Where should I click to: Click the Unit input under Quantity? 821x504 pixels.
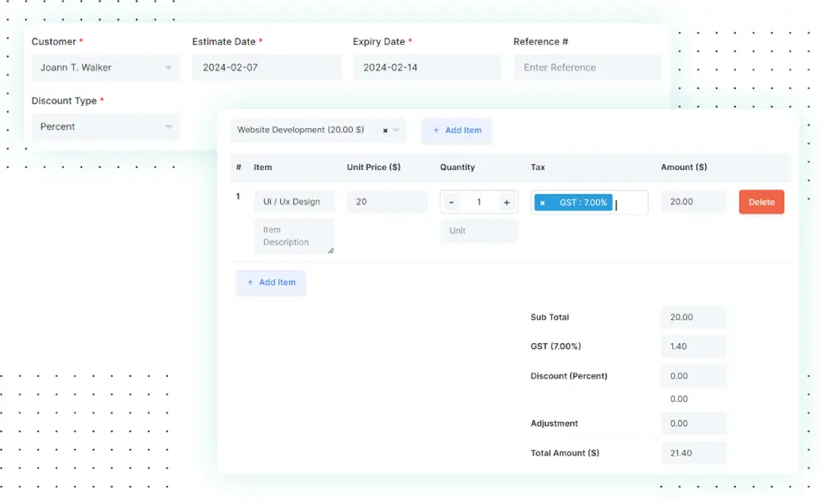(x=479, y=231)
